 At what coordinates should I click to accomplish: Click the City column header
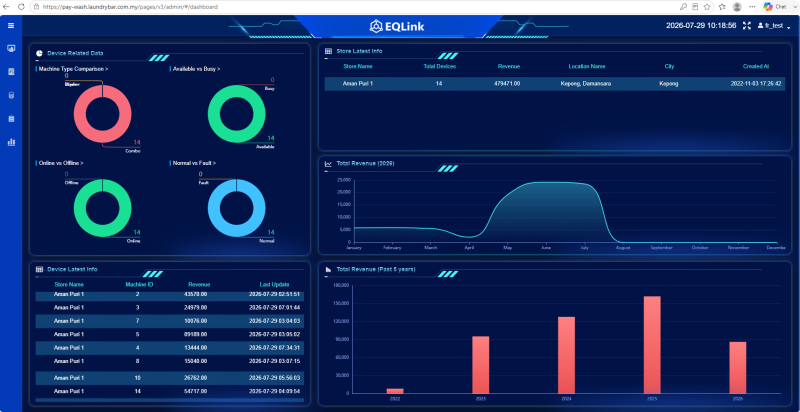[669, 66]
